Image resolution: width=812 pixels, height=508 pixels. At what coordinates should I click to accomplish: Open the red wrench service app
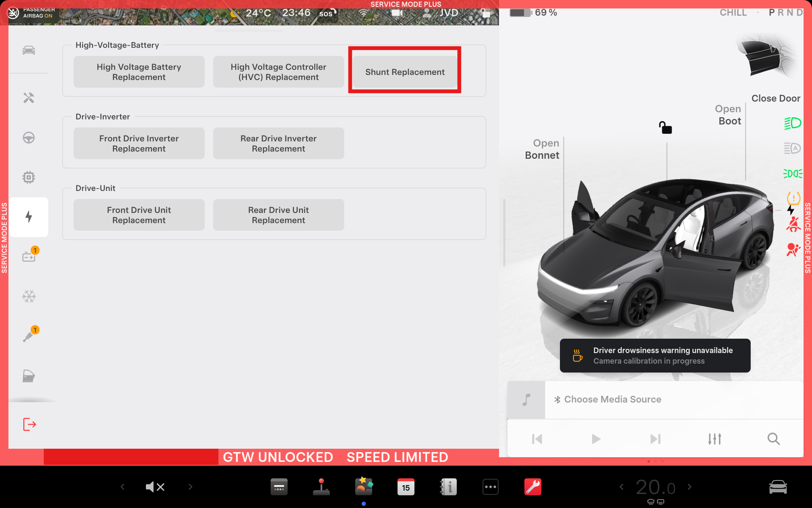coord(532,487)
